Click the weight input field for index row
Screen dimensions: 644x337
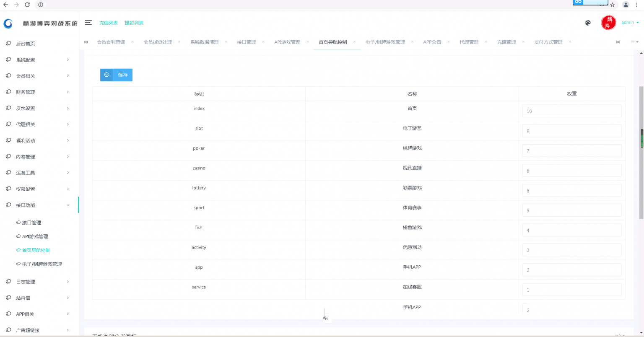pyautogui.click(x=571, y=111)
